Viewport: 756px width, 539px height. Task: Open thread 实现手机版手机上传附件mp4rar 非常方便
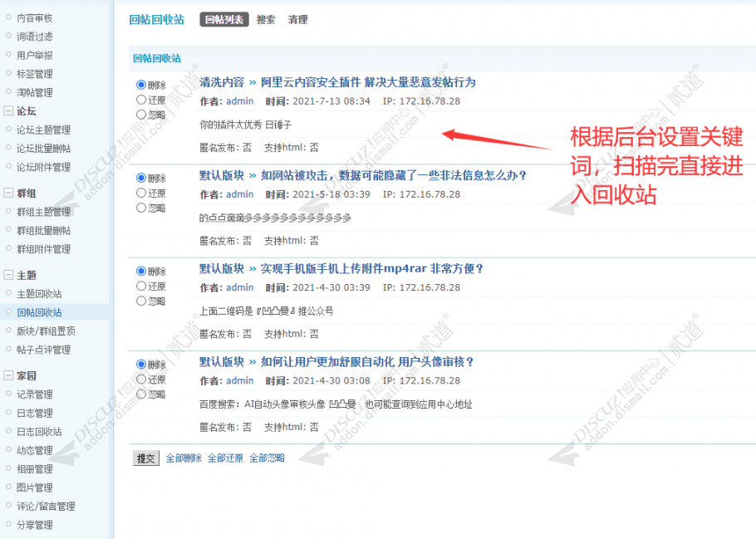coord(371,268)
